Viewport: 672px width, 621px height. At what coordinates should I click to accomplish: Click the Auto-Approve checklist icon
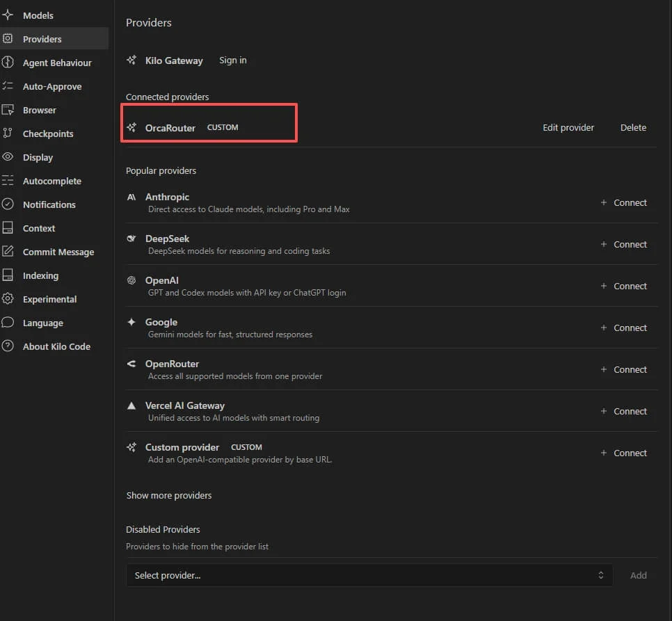click(8, 86)
